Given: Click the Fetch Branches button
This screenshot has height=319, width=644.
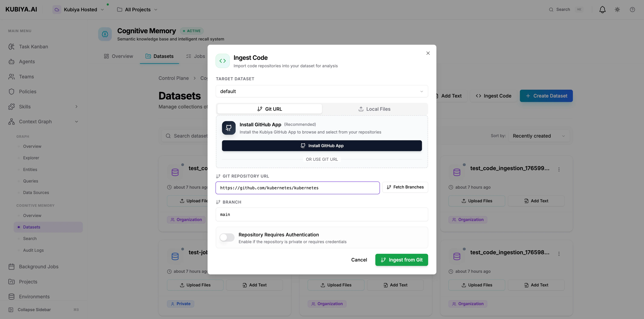Looking at the screenshot, I should pos(405,187).
